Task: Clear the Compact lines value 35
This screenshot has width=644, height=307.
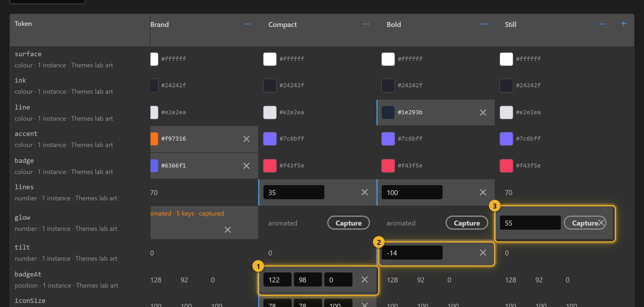Action: pyautogui.click(x=365, y=192)
